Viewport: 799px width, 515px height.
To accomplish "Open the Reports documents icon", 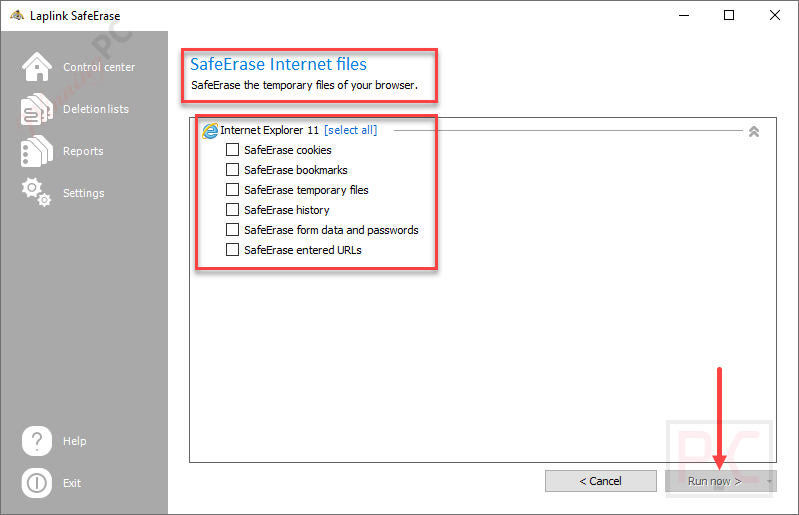I will (x=37, y=151).
